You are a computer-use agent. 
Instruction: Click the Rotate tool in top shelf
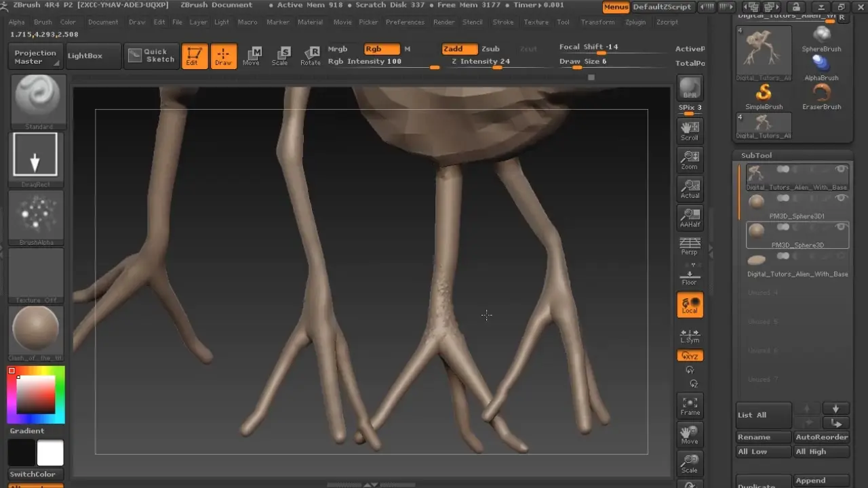point(311,56)
